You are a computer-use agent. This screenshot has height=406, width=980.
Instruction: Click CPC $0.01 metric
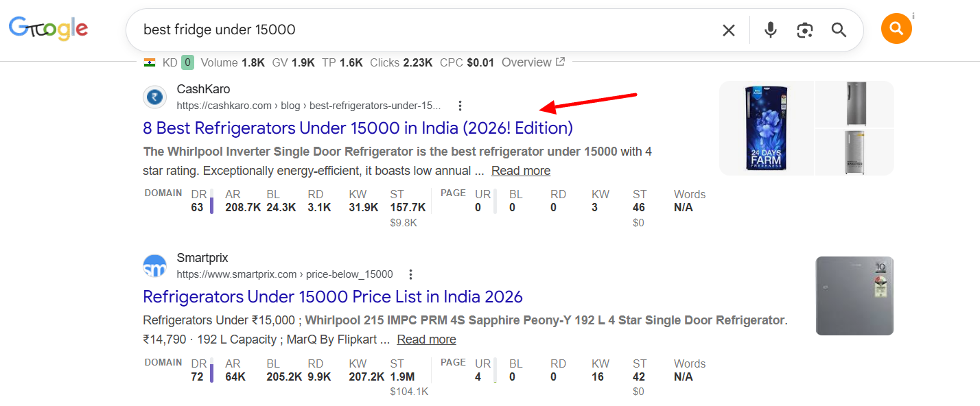tap(467, 62)
